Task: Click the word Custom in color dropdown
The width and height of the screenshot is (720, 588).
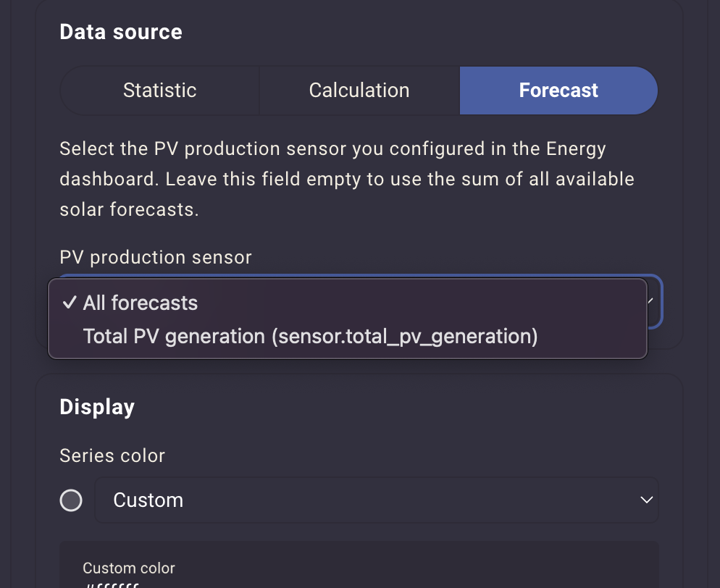Action: tap(148, 500)
